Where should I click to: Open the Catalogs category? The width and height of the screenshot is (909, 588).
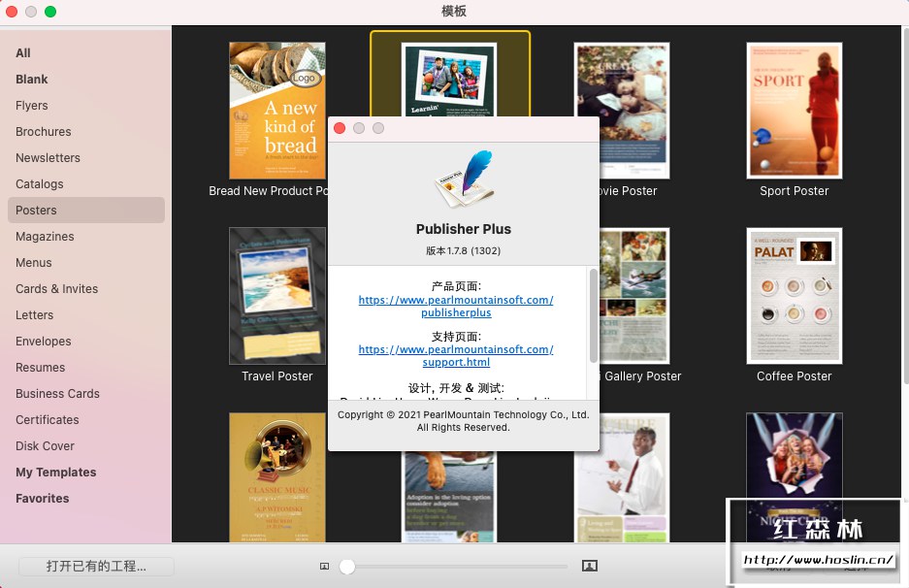[x=40, y=183]
